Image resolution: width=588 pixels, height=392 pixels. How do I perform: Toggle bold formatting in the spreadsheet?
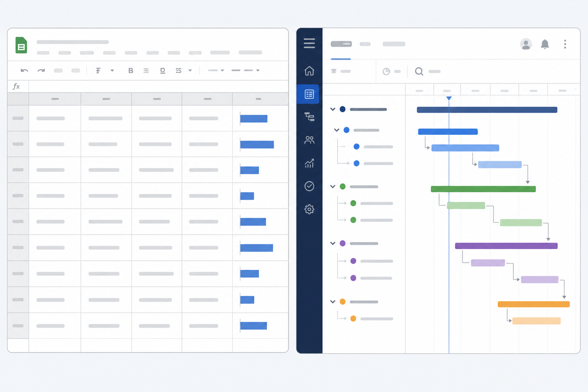click(131, 70)
